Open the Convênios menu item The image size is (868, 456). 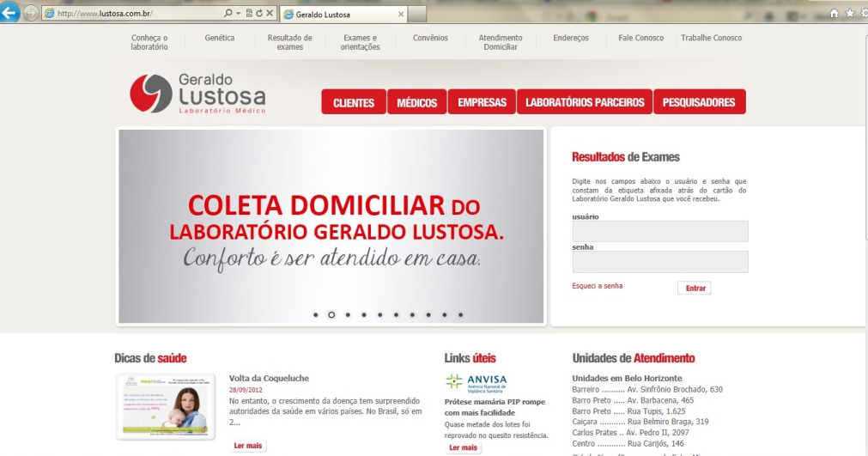[x=430, y=38]
